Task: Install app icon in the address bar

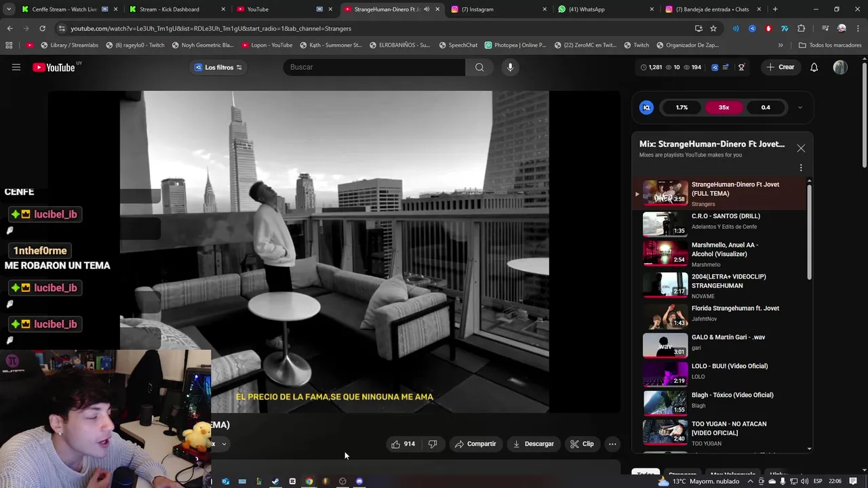Action: [x=698, y=28]
